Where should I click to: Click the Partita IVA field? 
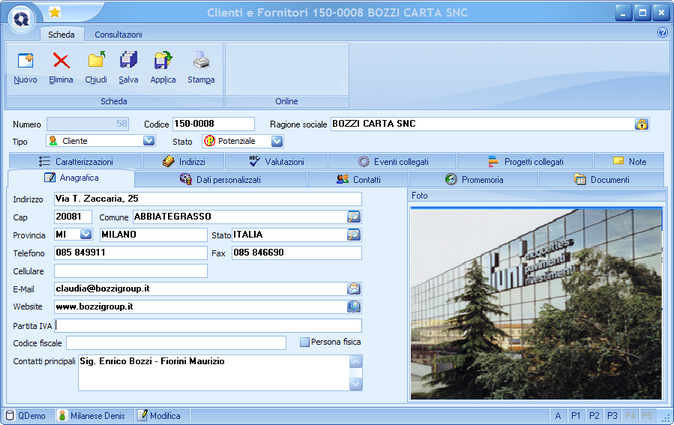208,326
